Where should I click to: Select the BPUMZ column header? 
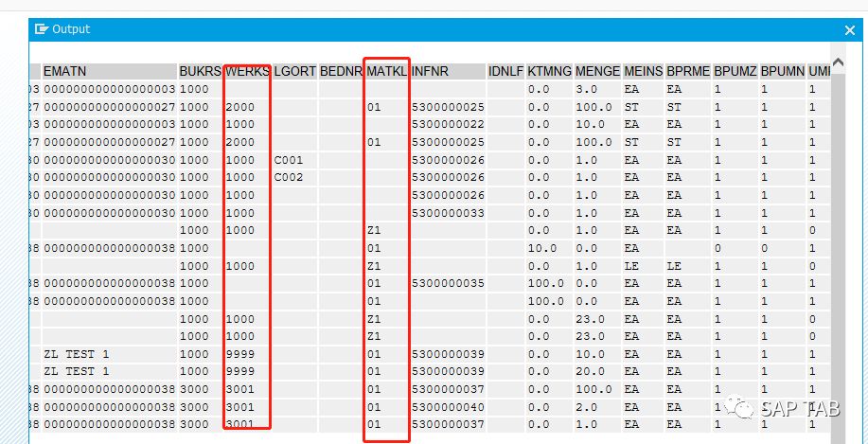[x=735, y=71]
